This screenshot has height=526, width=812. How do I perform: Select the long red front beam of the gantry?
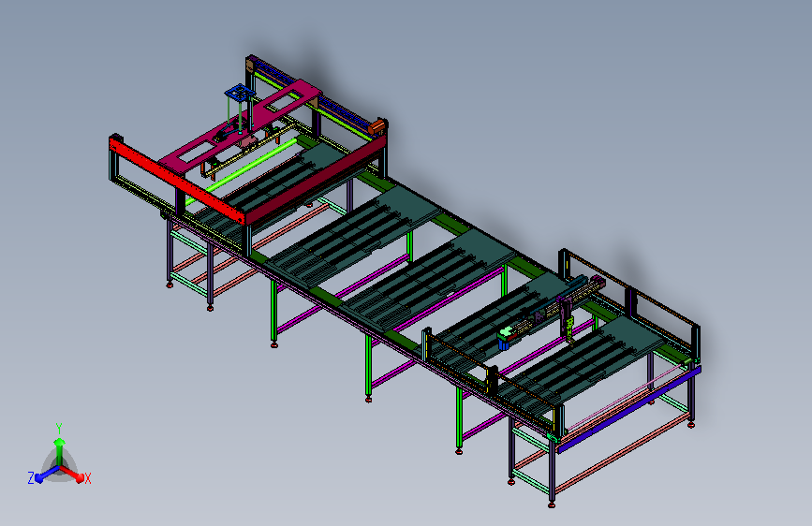[176, 180]
